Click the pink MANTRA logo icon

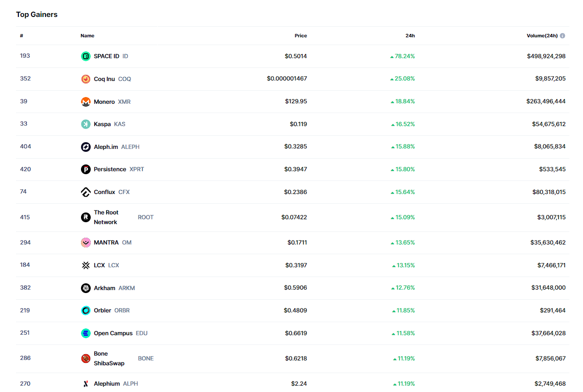point(86,243)
